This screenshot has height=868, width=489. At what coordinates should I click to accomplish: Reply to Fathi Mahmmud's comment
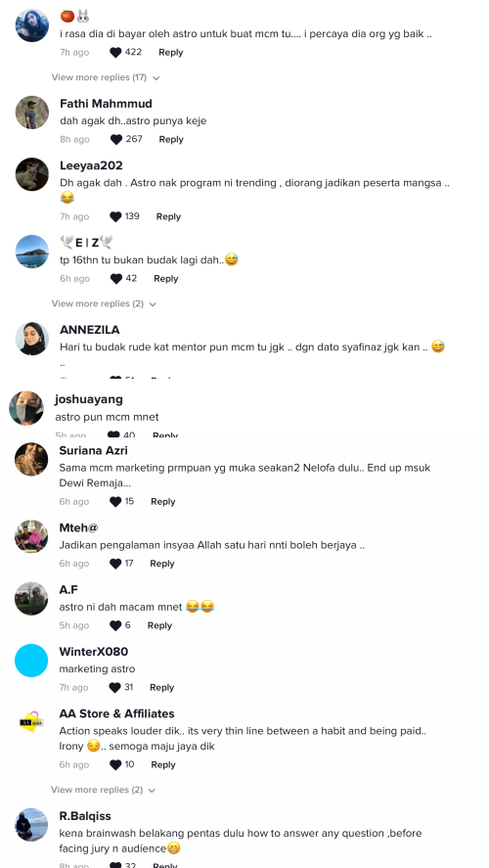(x=171, y=140)
